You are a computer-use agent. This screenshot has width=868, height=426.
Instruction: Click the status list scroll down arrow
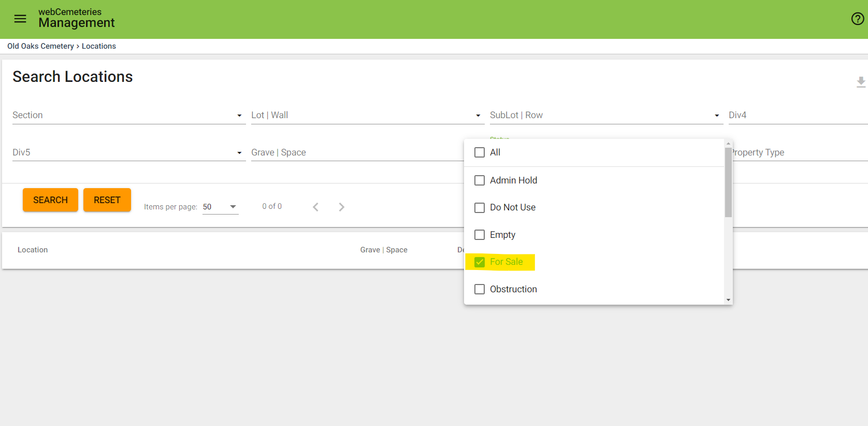click(728, 300)
